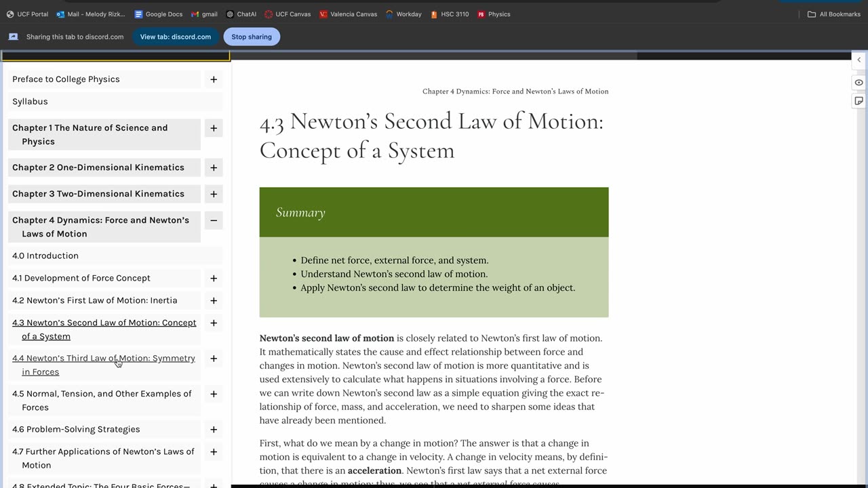Viewport: 868px width, 488px height.
Task: Open 4.5 Normal, Tension, and Other Forces
Action: [x=102, y=401]
